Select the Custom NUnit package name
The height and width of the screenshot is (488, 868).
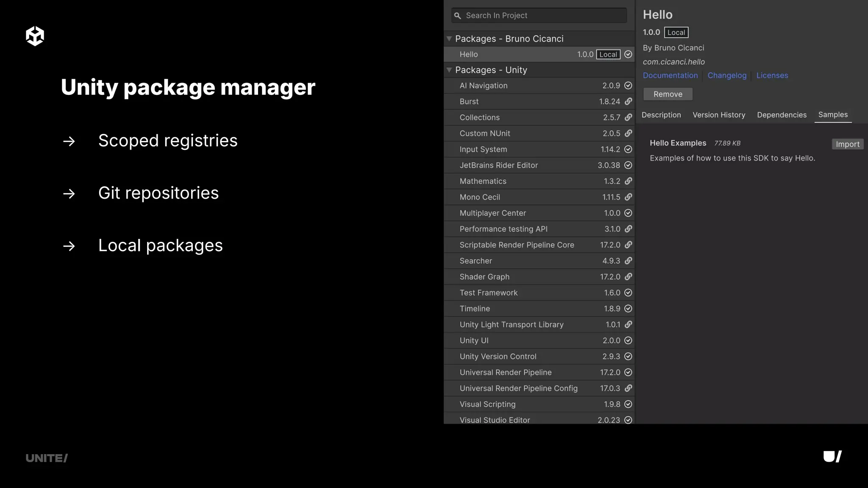pyautogui.click(x=485, y=133)
